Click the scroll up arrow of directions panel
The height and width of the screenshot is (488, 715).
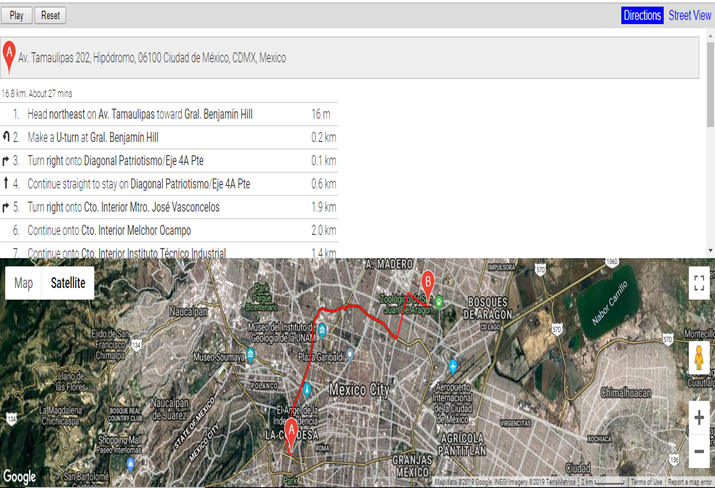(x=710, y=35)
